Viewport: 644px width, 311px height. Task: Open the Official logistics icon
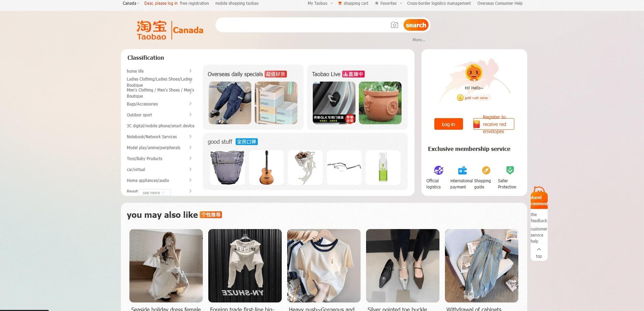(x=438, y=170)
